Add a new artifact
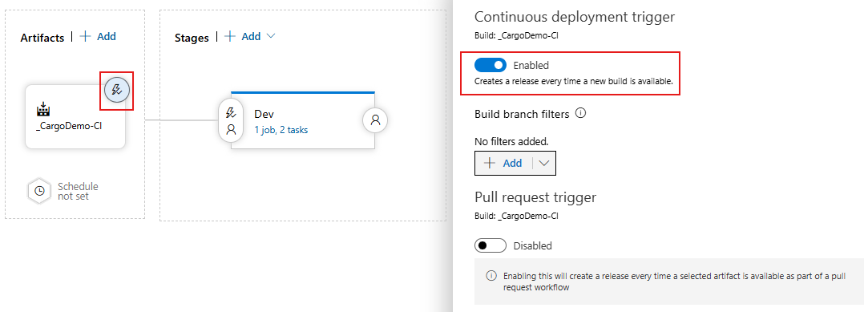Screen dimensions: 868x312 point(98,37)
